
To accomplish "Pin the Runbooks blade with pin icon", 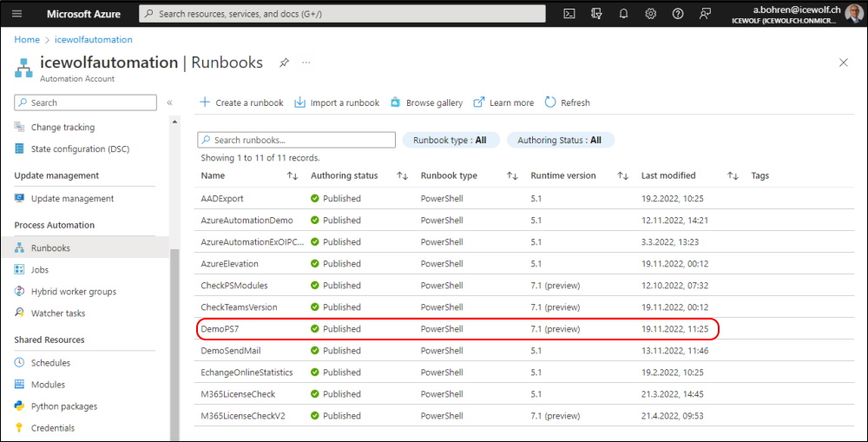I will point(284,63).
